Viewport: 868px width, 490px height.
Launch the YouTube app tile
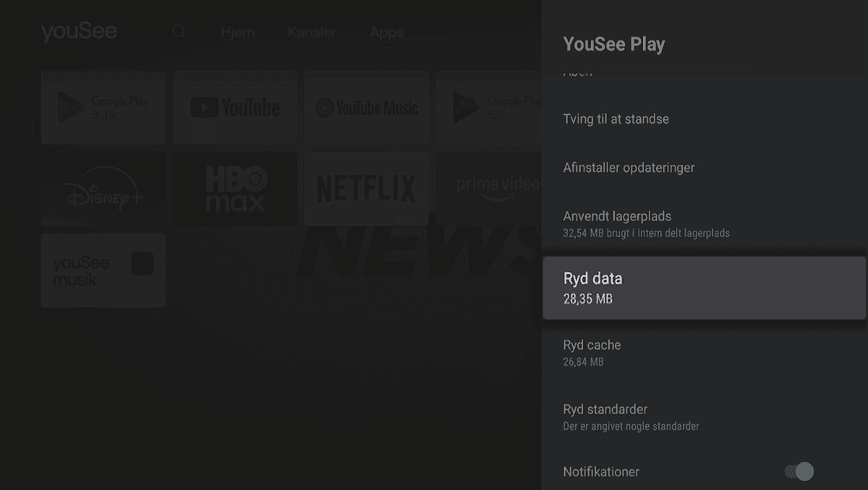(x=235, y=108)
